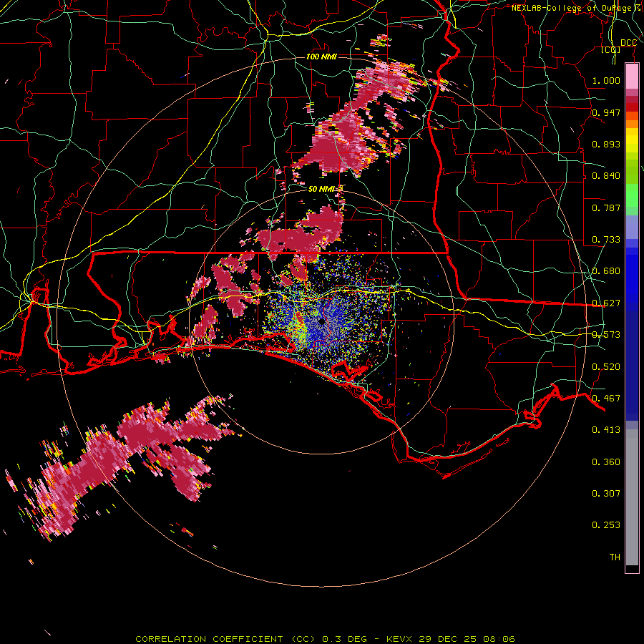Select the 0.413 scale value
644x644 pixels.
coord(606,430)
